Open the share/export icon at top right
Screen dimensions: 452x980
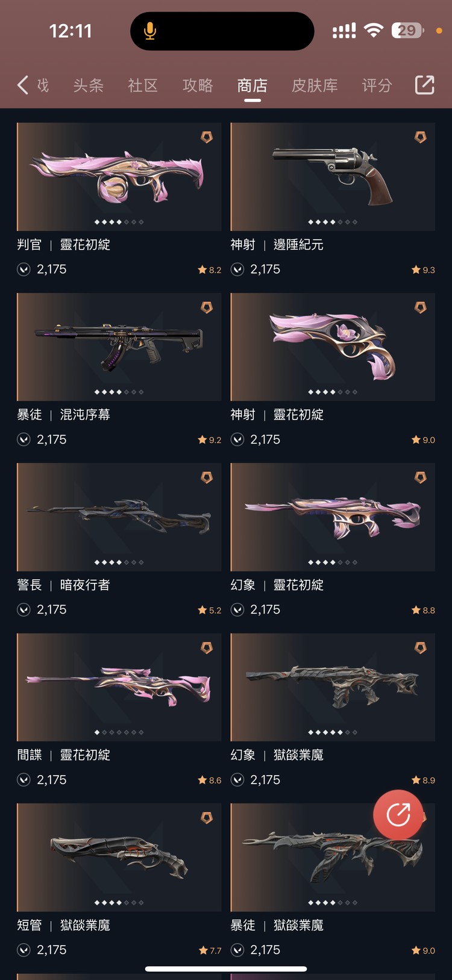[x=424, y=85]
